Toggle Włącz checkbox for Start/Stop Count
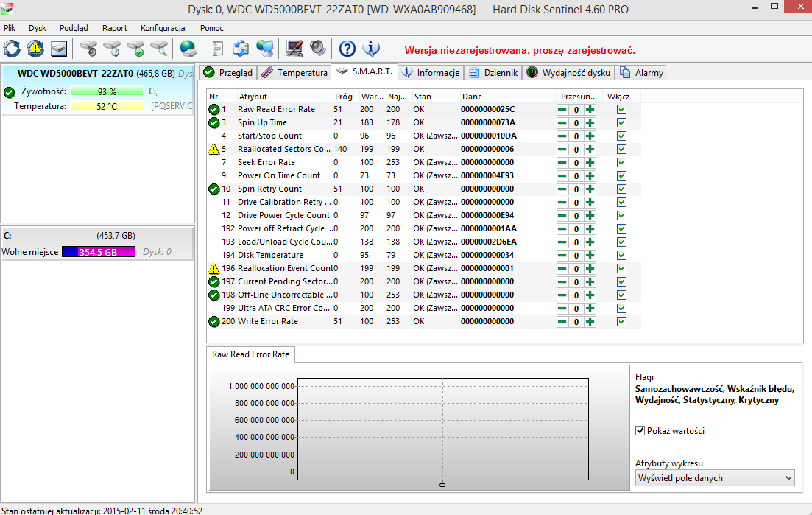This screenshot has width=812, height=515. tap(621, 136)
